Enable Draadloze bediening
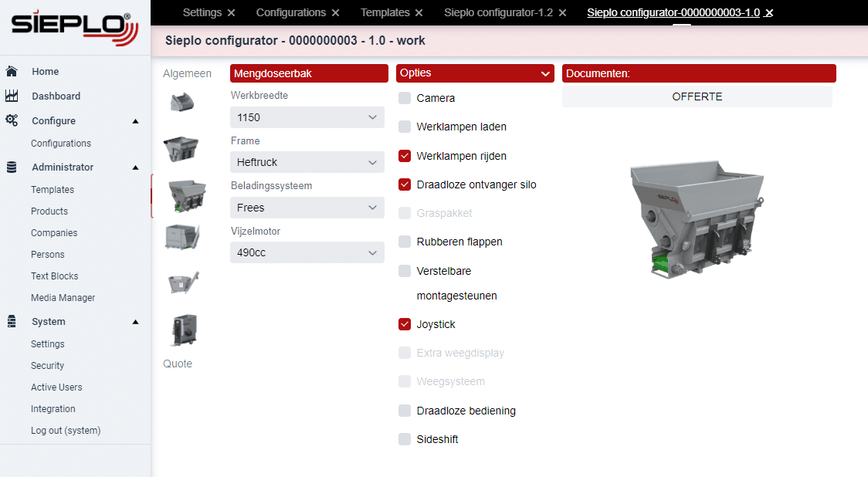The image size is (868, 477). 405,411
